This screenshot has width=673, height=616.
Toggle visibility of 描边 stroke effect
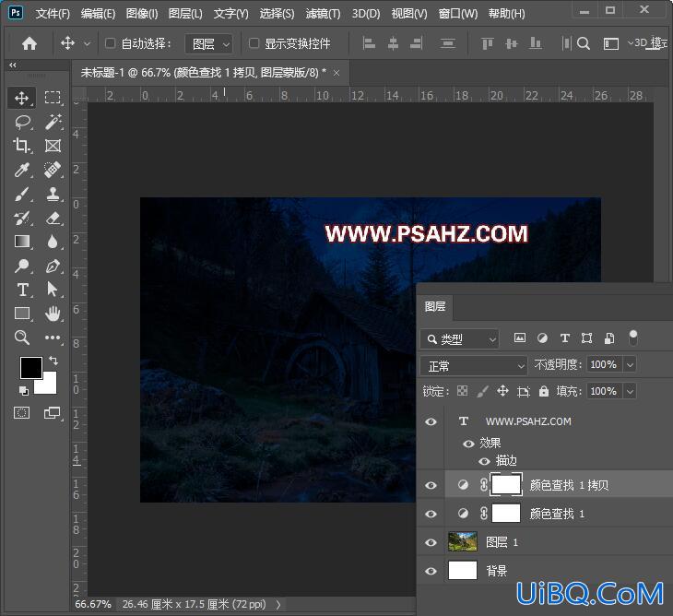point(484,461)
